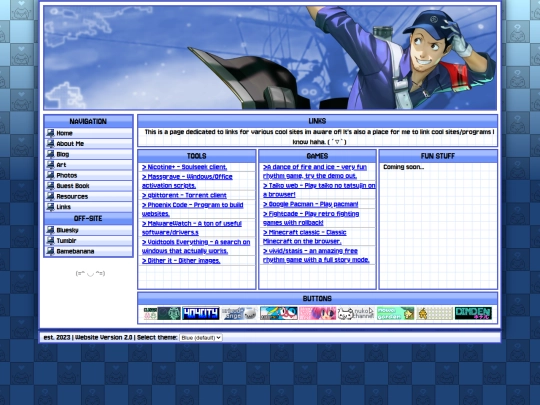Open the MalwareWatch software link

192,228
